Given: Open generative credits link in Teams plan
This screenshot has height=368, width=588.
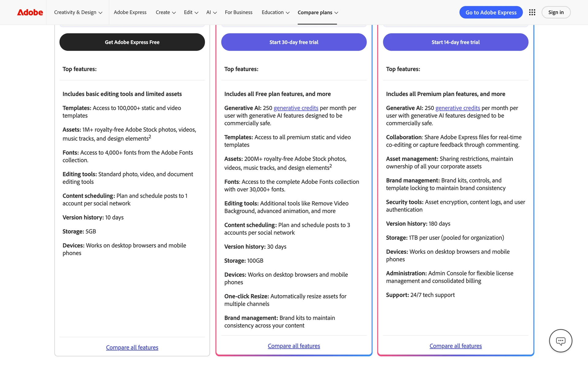Looking at the screenshot, I should pos(458,108).
